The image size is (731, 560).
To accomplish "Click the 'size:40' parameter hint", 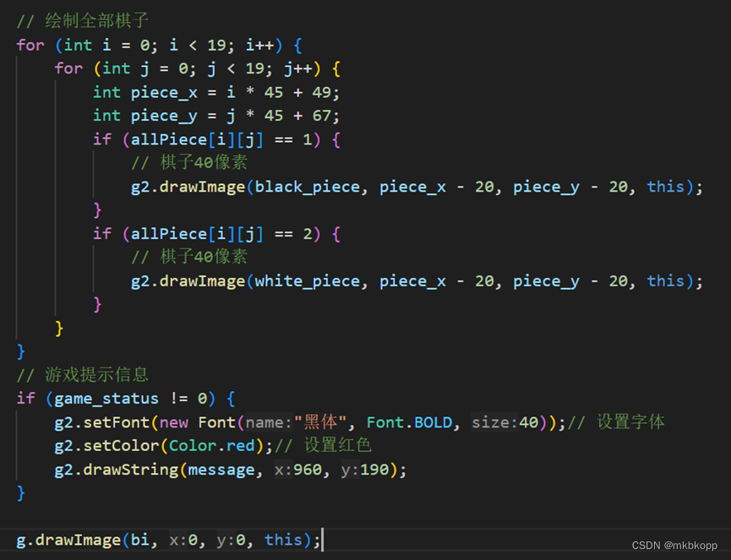I will point(505,422).
